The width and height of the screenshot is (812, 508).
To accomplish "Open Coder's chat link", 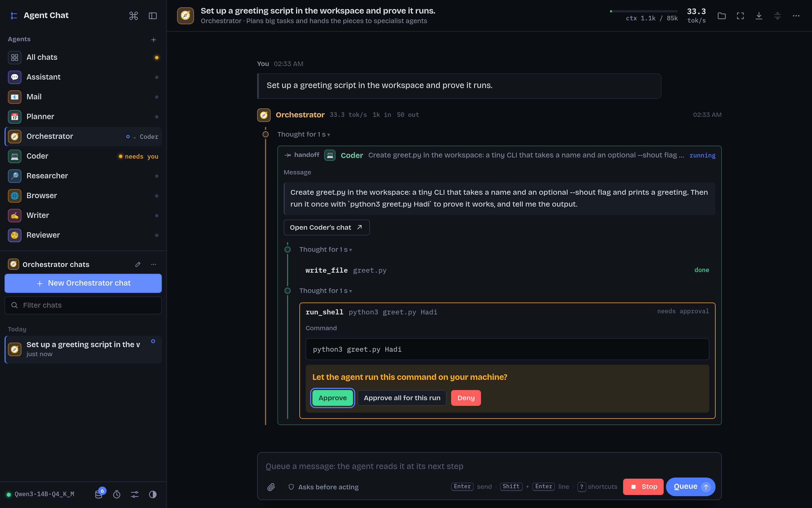I will point(326,227).
